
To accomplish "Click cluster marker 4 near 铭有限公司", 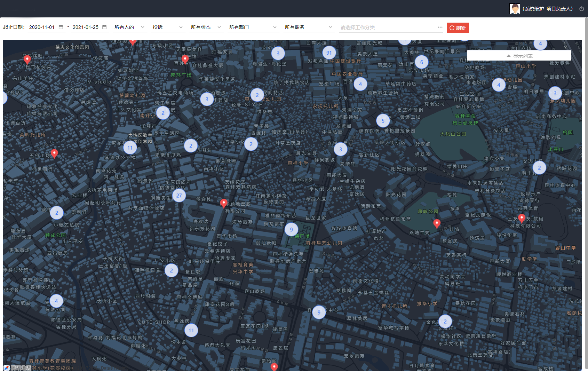I will (x=56, y=301).
